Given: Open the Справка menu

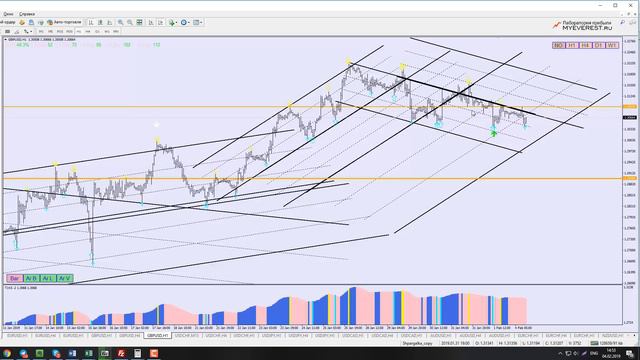Looking at the screenshot, I should click(x=27, y=14).
